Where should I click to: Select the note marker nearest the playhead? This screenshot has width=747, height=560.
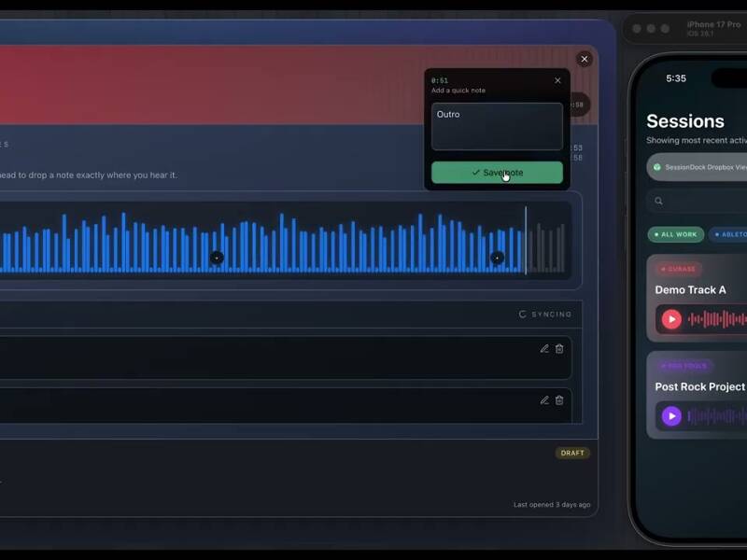click(497, 258)
